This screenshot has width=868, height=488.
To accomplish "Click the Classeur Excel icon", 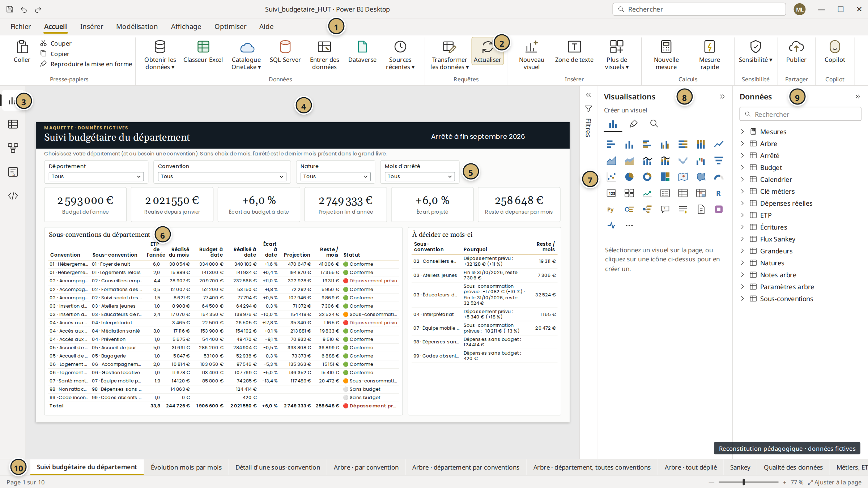I will coord(203,47).
